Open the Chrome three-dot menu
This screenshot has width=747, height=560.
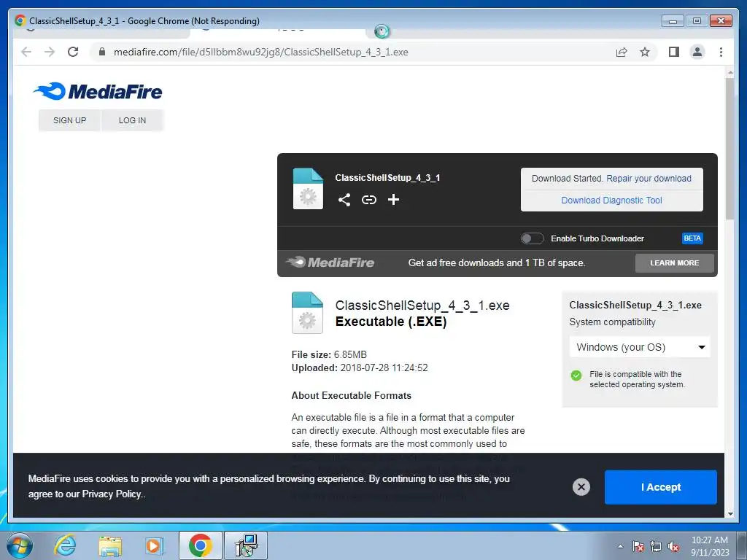click(721, 52)
